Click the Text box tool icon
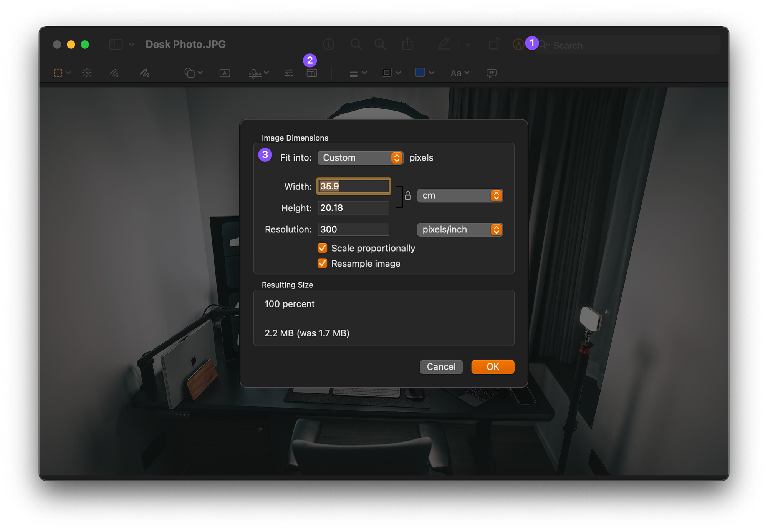 pos(225,73)
